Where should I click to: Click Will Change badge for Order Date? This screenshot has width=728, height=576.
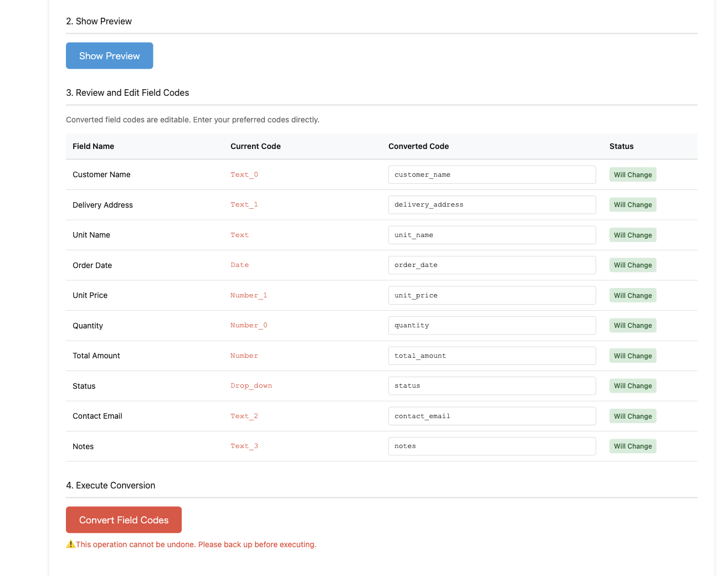coord(633,265)
